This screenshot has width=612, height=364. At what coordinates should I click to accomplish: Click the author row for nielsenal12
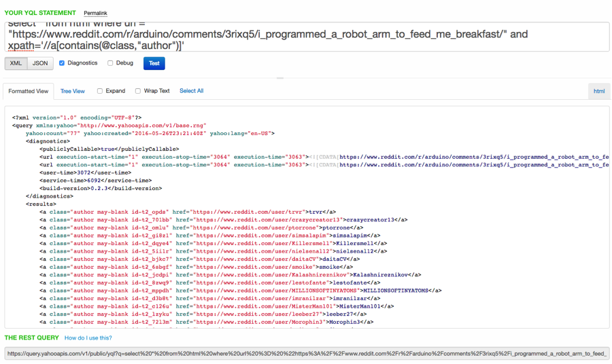(x=214, y=251)
